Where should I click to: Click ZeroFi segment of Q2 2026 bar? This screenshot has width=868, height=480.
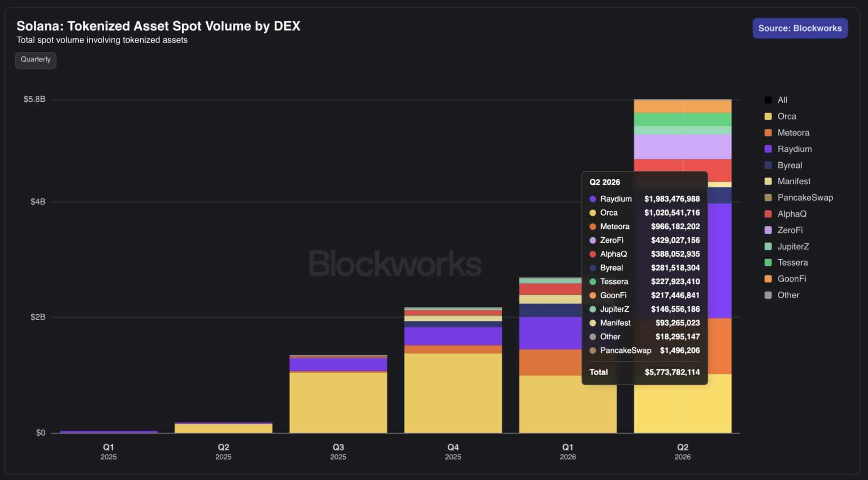[x=683, y=147]
